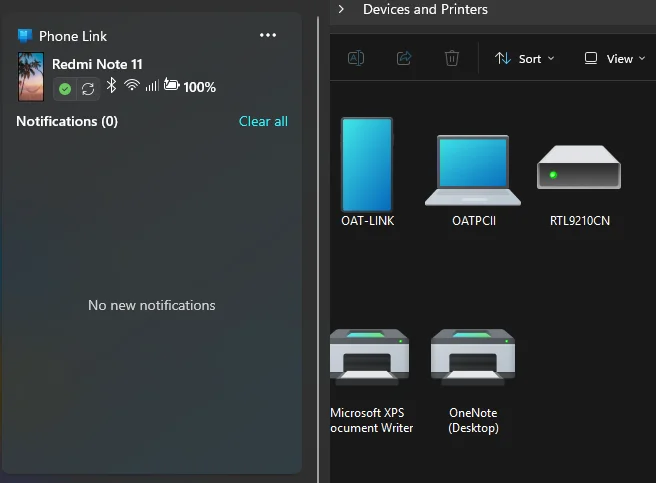Click the Delete trash icon in toolbar
656x483 pixels.
click(x=452, y=58)
